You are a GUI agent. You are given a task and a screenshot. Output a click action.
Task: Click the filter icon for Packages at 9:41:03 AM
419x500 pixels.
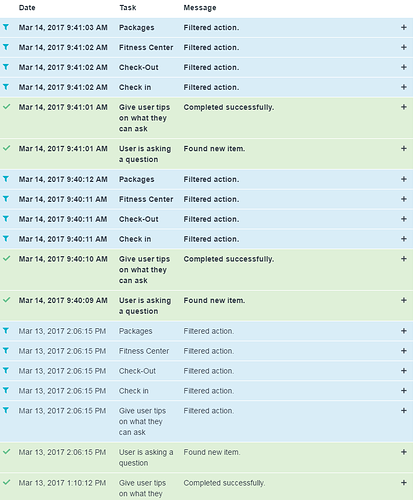(x=6, y=27)
